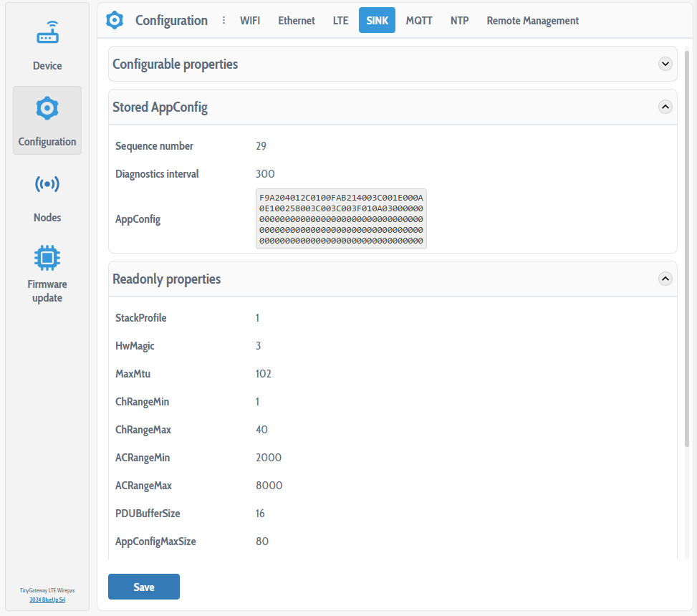
Task: Click the vertical scrollbar on the right
Action: pyautogui.click(x=687, y=251)
